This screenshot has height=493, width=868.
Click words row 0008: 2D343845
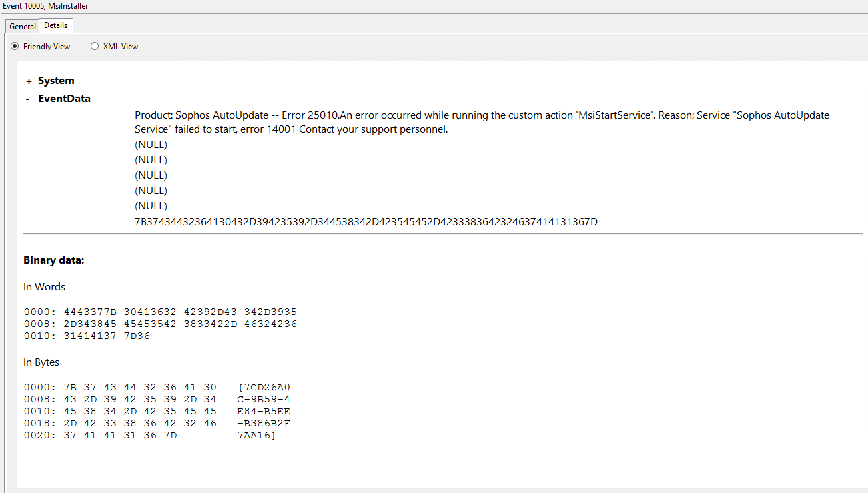click(x=160, y=324)
